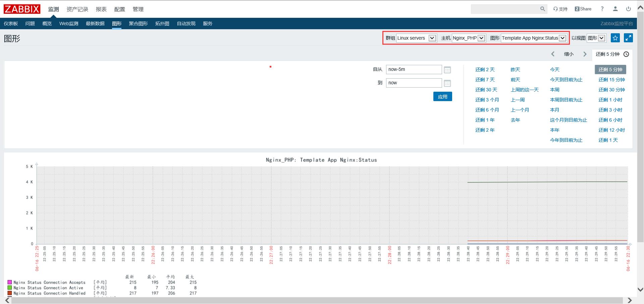Select 昨天 time range
The width and height of the screenshot is (644, 304).
pos(516,70)
